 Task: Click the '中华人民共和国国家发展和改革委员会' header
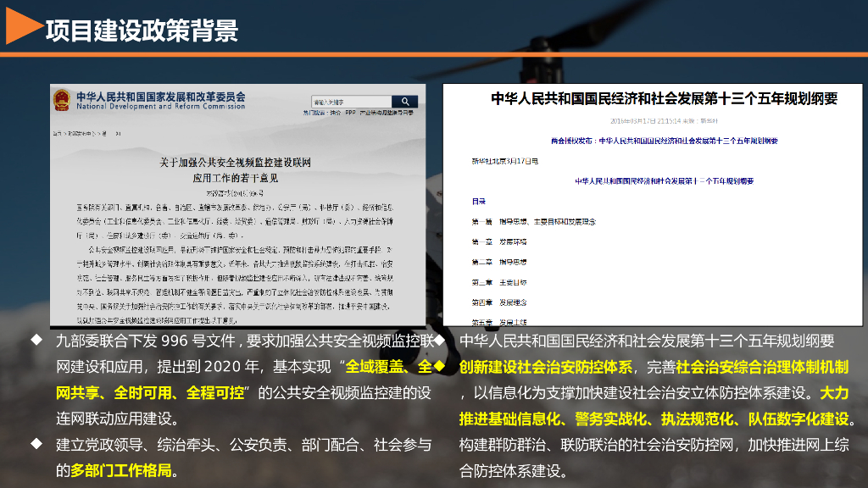(x=160, y=97)
